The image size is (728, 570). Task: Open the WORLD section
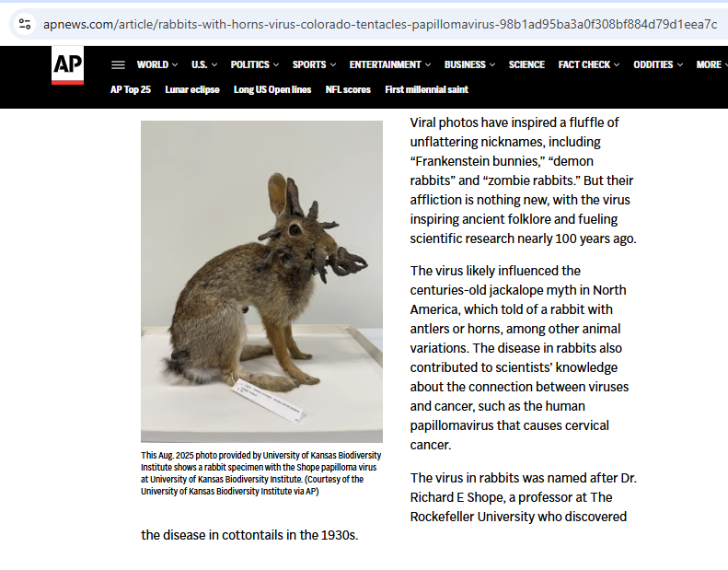(153, 65)
